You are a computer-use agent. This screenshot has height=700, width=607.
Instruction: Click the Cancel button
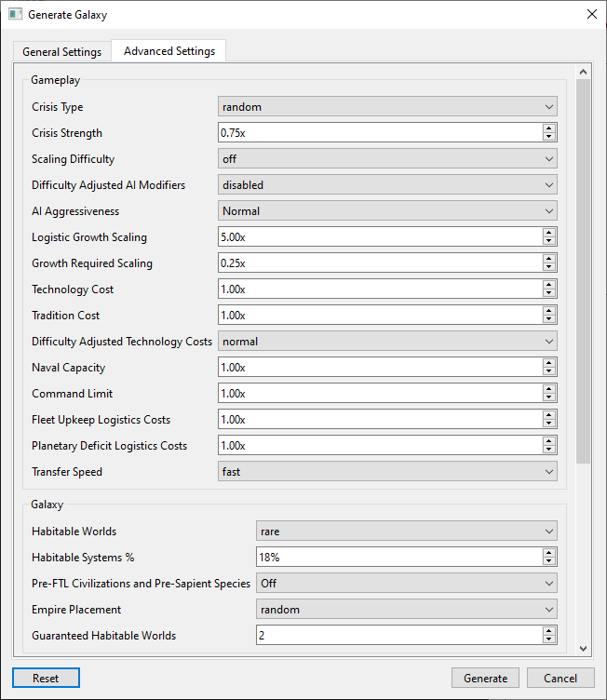(560, 678)
